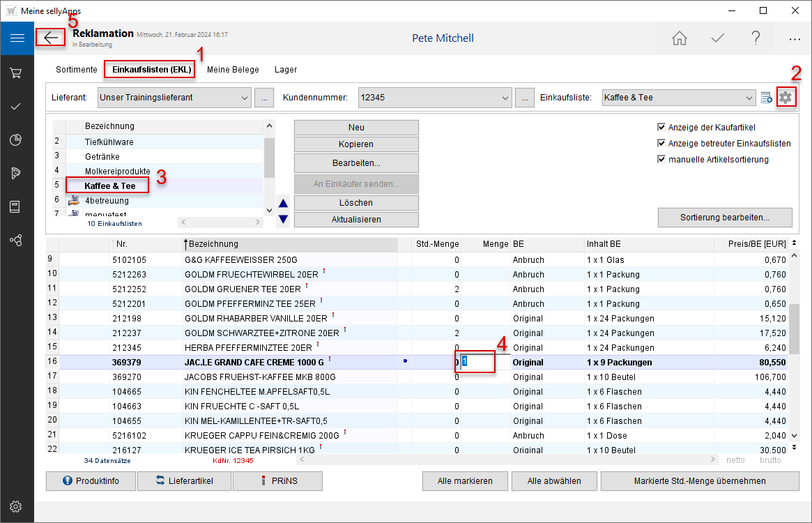Viewport: 812px width, 523px height.
Task: Click Sortierung bearbeiten button
Action: tap(724, 218)
